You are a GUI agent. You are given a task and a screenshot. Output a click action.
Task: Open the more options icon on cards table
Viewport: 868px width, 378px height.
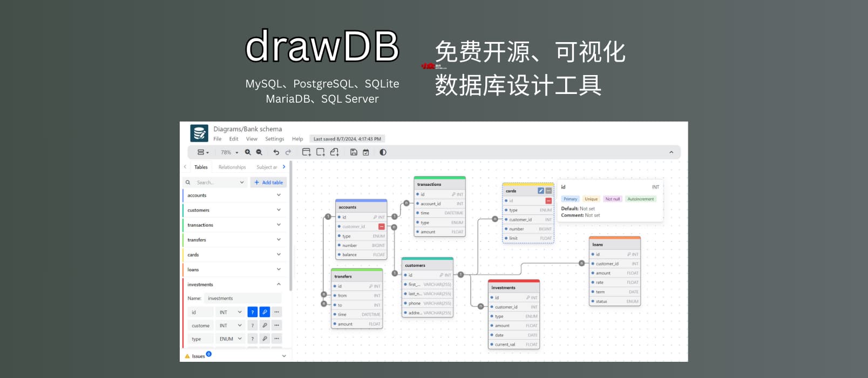click(x=548, y=191)
